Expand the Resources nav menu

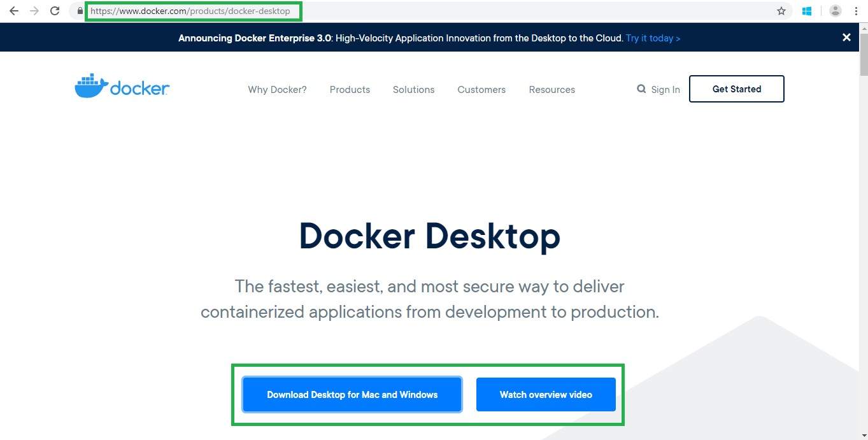click(551, 90)
